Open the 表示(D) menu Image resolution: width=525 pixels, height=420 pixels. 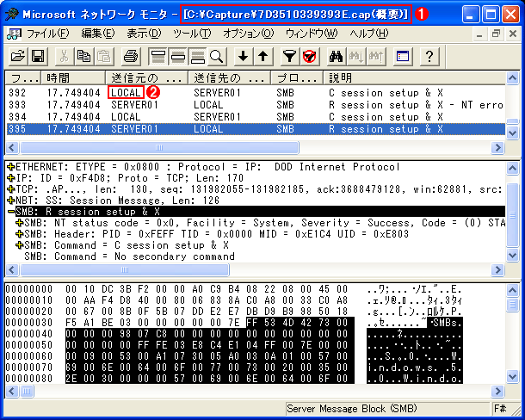click(x=144, y=34)
